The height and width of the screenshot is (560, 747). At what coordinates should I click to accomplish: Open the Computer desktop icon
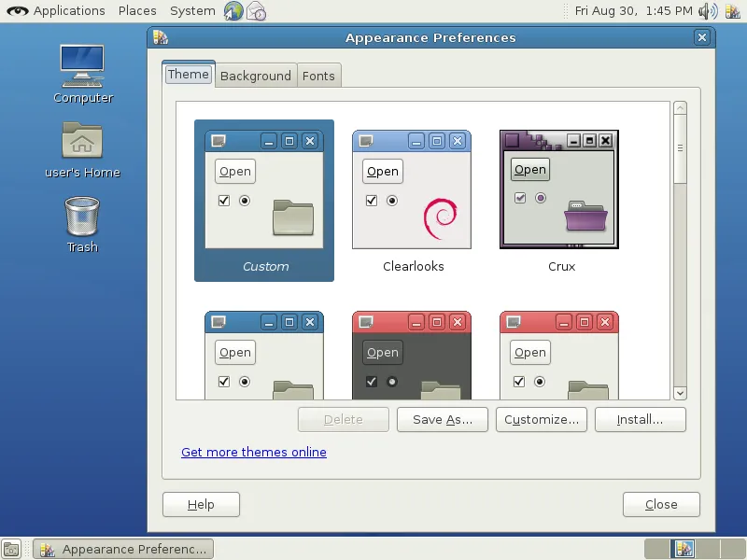tap(82, 74)
